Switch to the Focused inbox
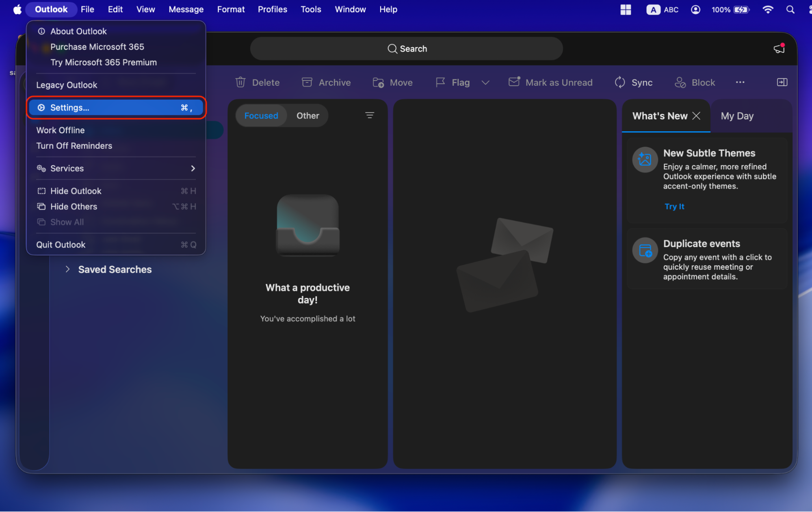The height and width of the screenshot is (512, 812). point(261,115)
